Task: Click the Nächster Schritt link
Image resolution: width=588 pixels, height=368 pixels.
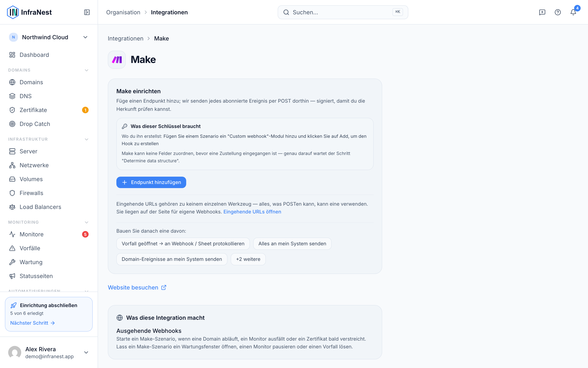Action: tap(32, 323)
